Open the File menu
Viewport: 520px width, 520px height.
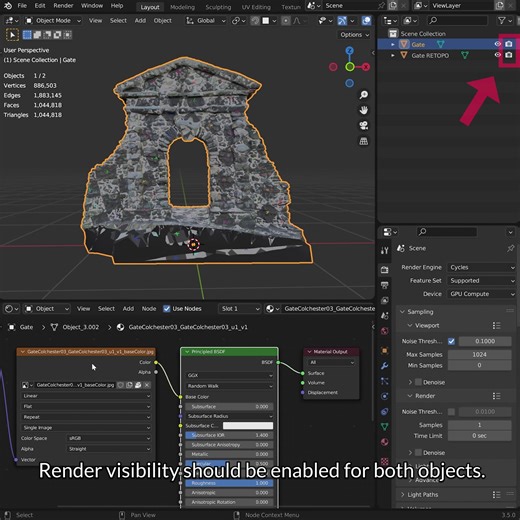click(22, 6)
